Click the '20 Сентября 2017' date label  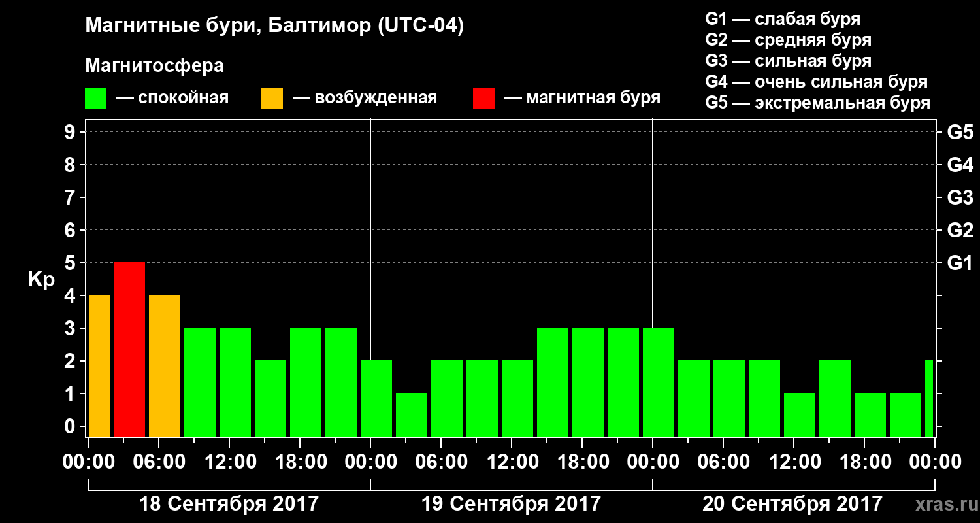(x=792, y=504)
